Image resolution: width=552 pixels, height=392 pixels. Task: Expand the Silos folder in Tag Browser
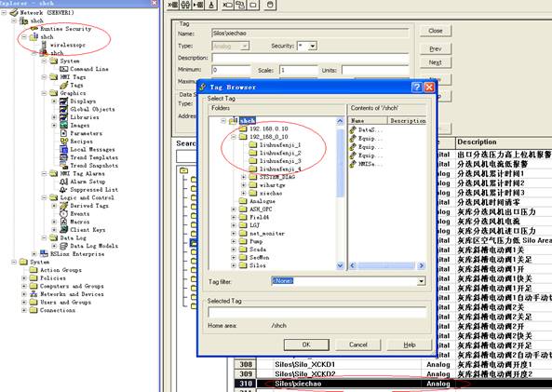[234, 265]
